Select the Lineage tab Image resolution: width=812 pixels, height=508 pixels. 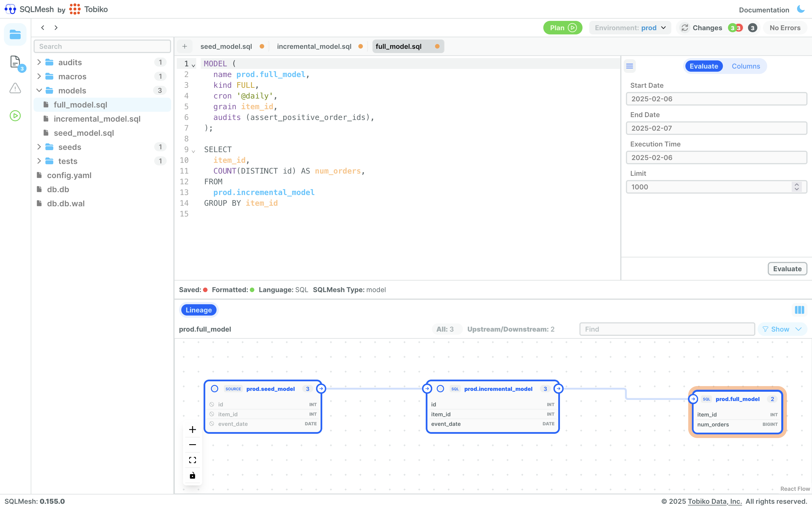pyautogui.click(x=199, y=310)
